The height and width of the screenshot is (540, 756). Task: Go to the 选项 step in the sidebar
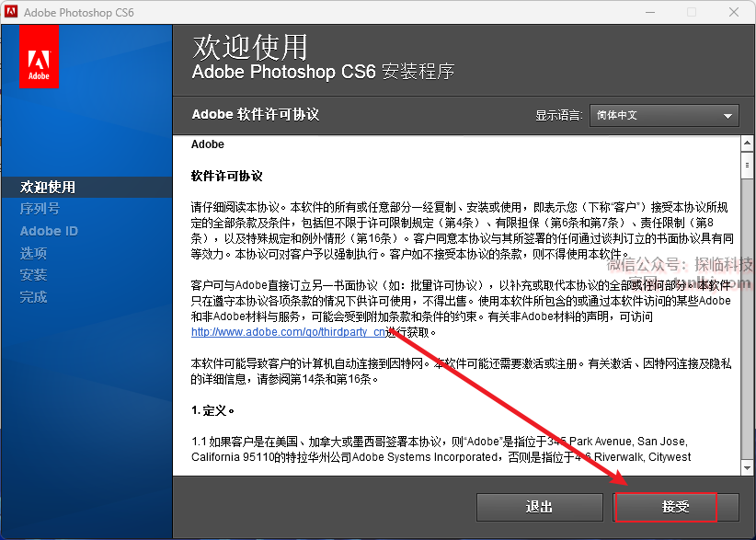(33, 253)
